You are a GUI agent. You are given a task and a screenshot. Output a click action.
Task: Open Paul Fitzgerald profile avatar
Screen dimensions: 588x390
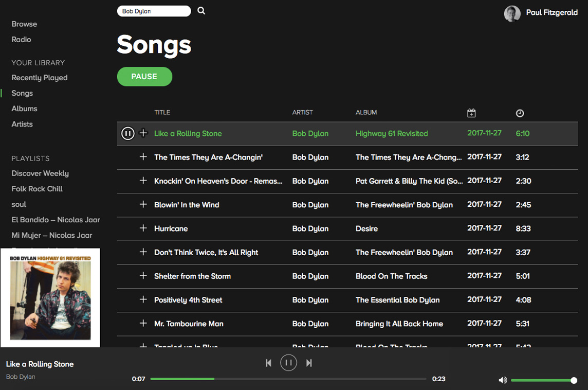pos(512,13)
